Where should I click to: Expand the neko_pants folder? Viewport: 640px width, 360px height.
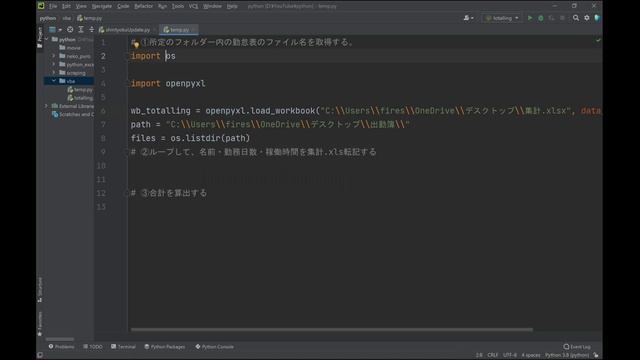[53, 56]
